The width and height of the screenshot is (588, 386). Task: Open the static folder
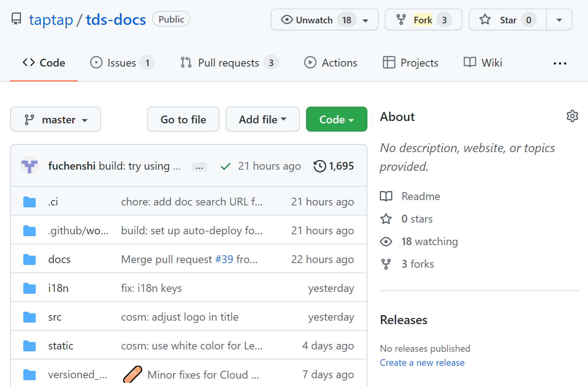pyautogui.click(x=61, y=346)
